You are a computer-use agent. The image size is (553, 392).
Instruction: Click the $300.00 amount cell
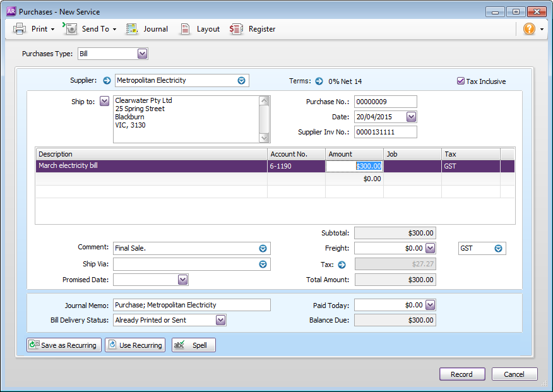[x=354, y=166]
